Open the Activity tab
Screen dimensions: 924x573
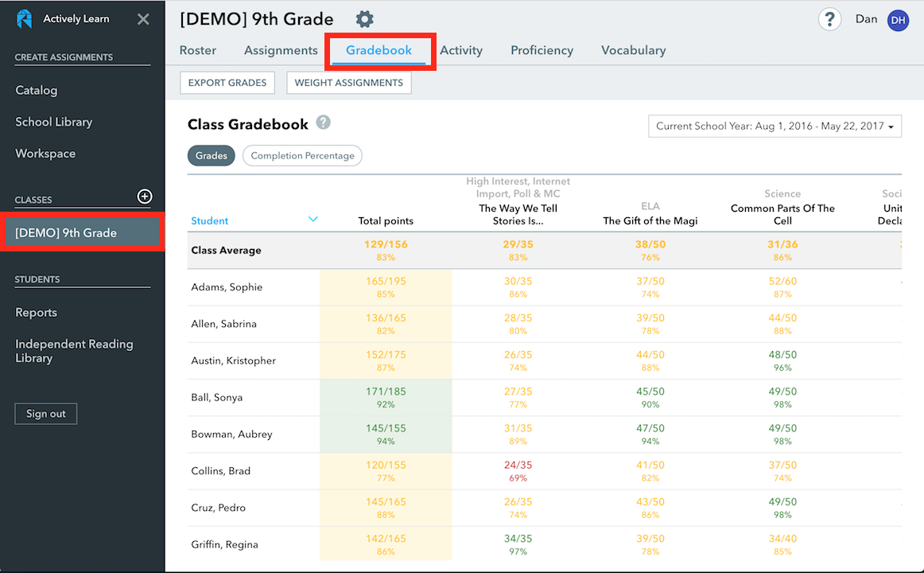(461, 50)
